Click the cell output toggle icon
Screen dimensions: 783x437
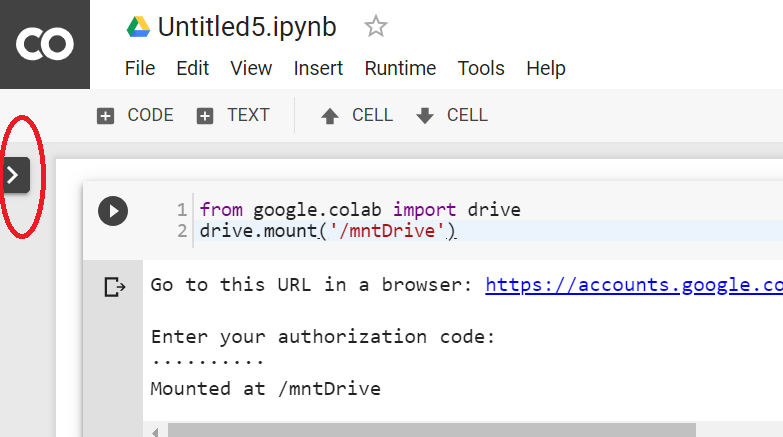[115, 288]
